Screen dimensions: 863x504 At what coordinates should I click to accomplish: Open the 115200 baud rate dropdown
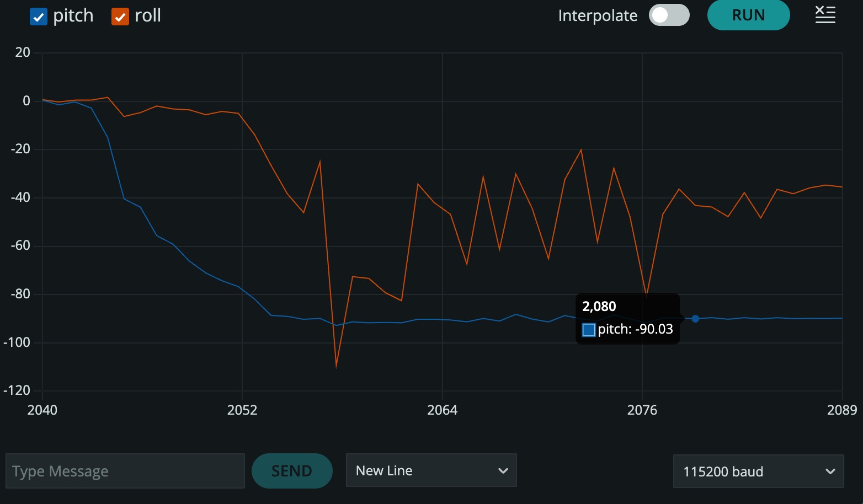pos(758,471)
